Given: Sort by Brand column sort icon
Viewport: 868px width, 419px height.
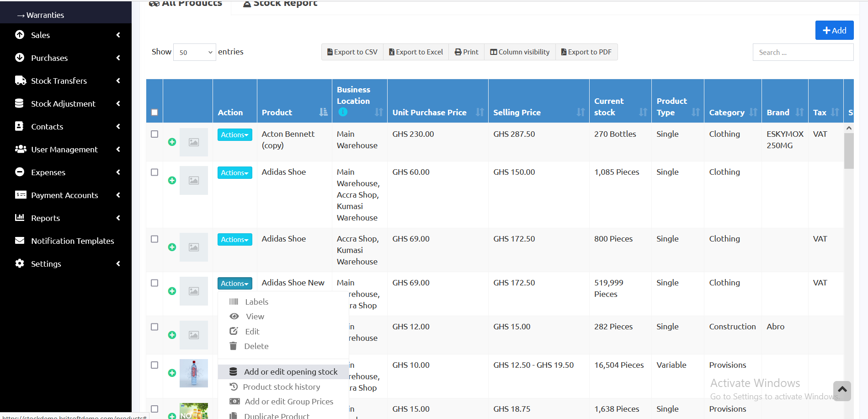Looking at the screenshot, I should (799, 112).
